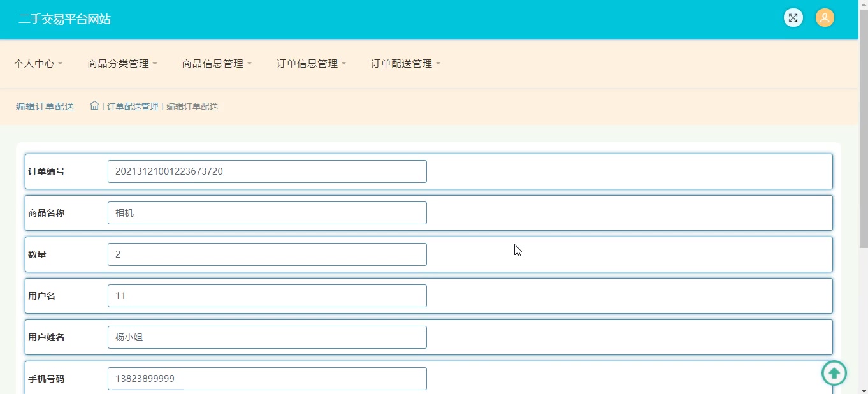Open the user avatar icon menu
The image size is (868, 394).
tap(825, 18)
